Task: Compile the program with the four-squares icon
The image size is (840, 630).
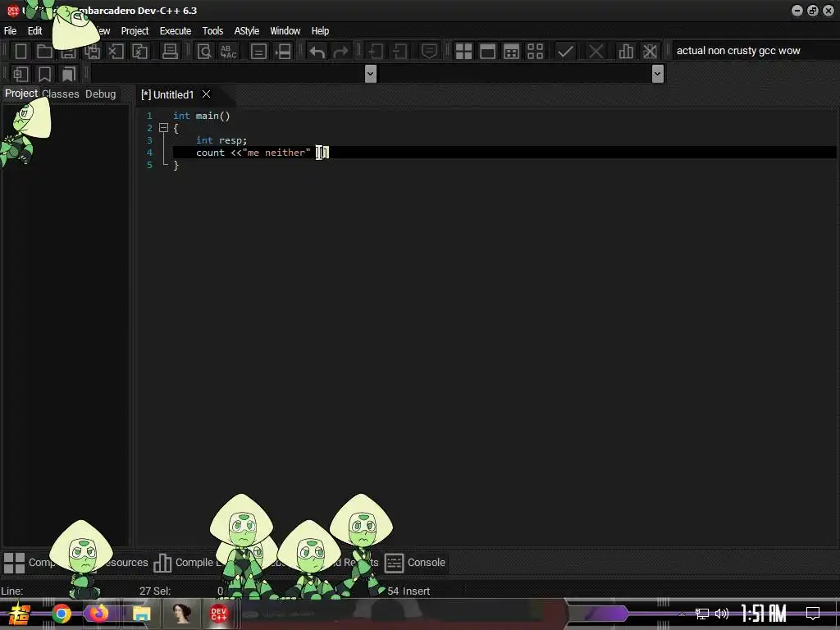Action: click(463, 52)
